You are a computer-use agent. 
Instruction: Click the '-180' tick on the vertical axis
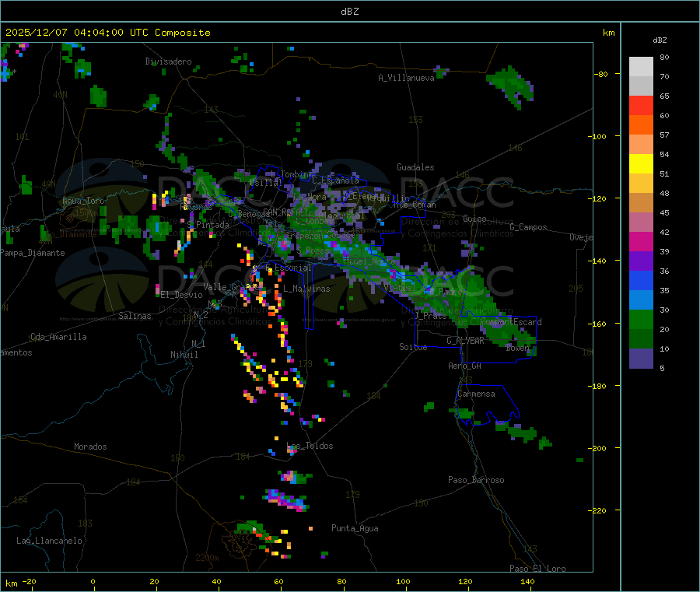(x=597, y=386)
